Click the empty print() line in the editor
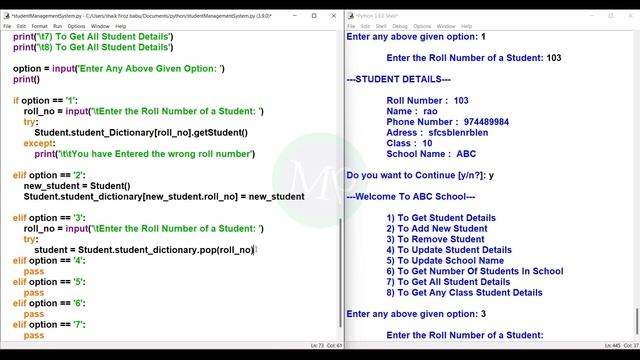The width and height of the screenshot is (640, 360). (26, 79)
